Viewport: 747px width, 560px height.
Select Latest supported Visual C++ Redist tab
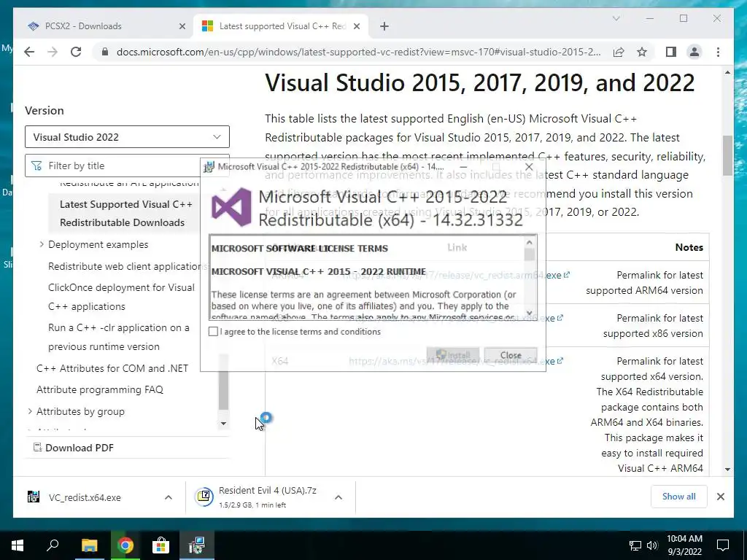pos(280,26)
